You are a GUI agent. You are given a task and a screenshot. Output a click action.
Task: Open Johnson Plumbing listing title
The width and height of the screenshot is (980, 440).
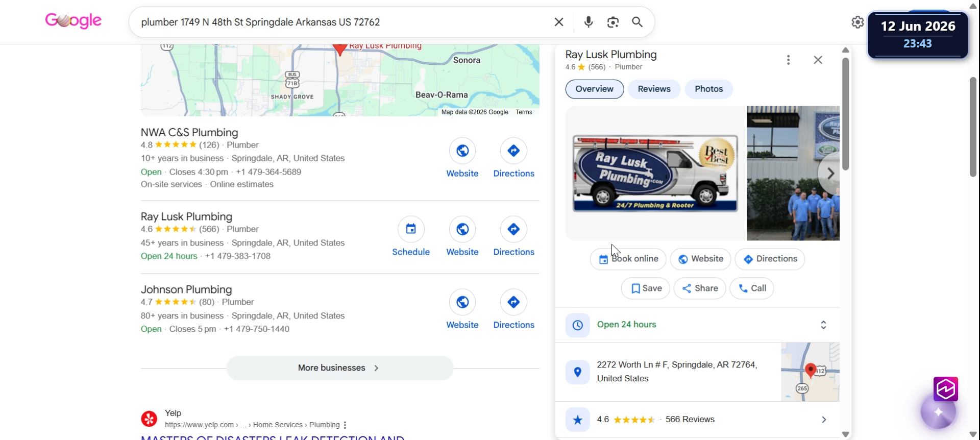coord(186,290)
